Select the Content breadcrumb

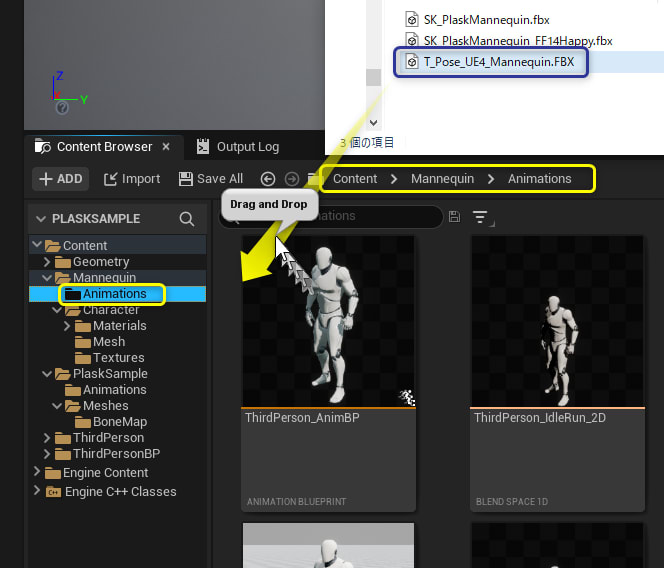tap(355, 179)
